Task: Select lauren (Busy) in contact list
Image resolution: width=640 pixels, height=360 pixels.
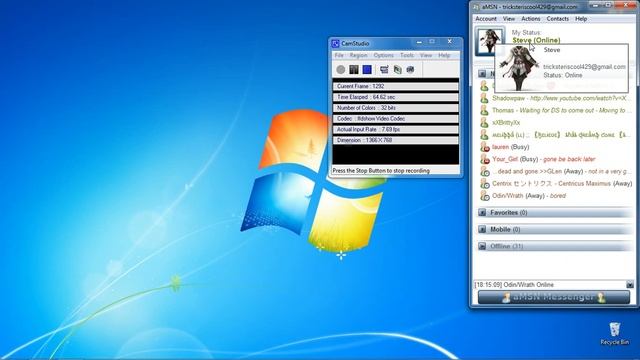Action: pos(510,147)
